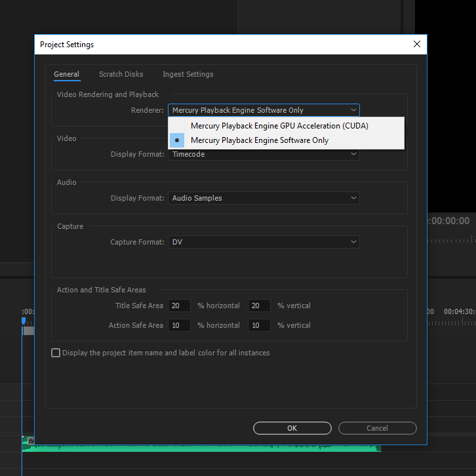The width and height of the screenshot is (476, 476).
Task: Expand the Capture Format DV dropdown
Action: tap(264, 242)
